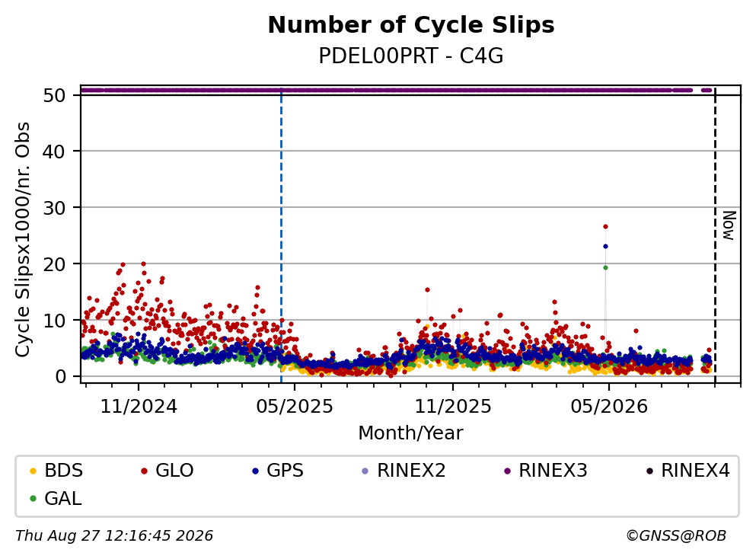Click the x-axis label '05/2025'
The width and height of the screenshot is (756, 559).
[295, 407]
